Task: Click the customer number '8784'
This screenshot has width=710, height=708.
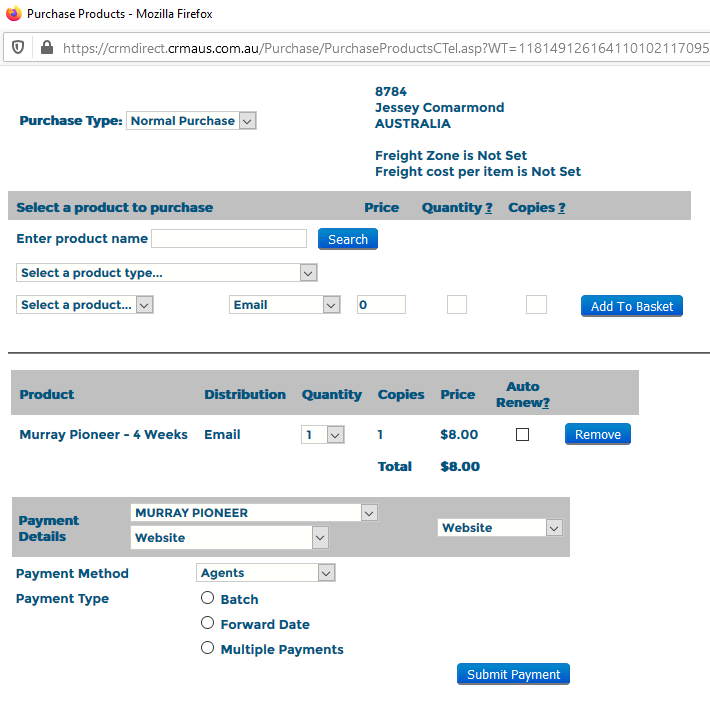Action: (x=391, y=91)
